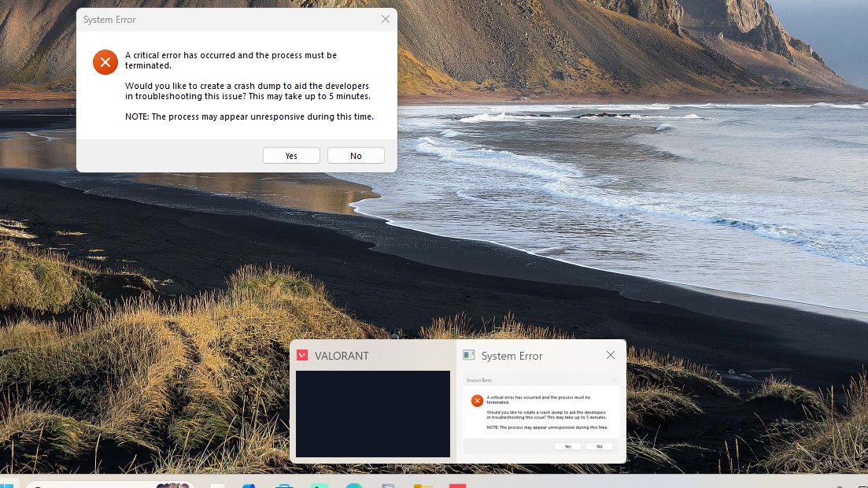868x488 pixels.
Task: Click the System Error dialog title bar text
Action: (x=109, y=20)
